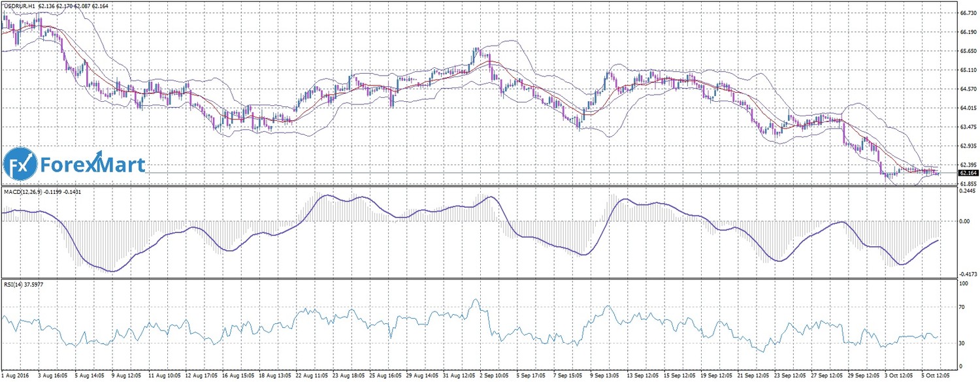Click the RSI 100 scale label
Screen dimensions: 980x382
point(964,285)
